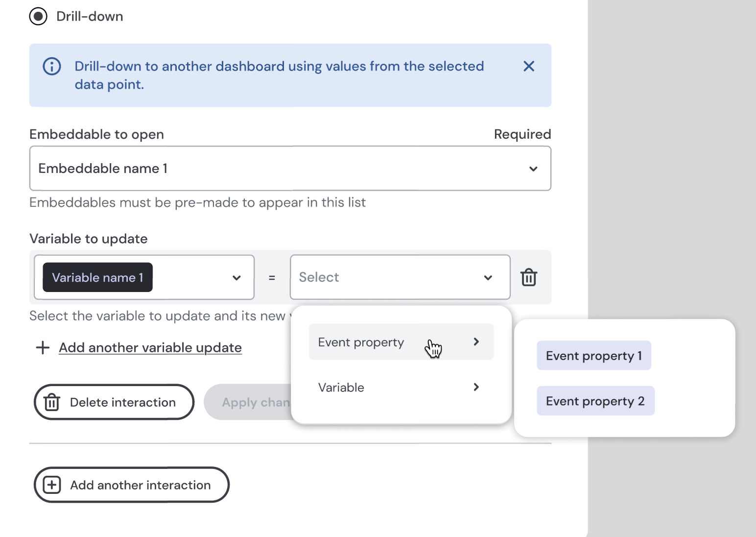Dismiss the drill-down info banner
The image size is (756, 537).
pos(528,66)
